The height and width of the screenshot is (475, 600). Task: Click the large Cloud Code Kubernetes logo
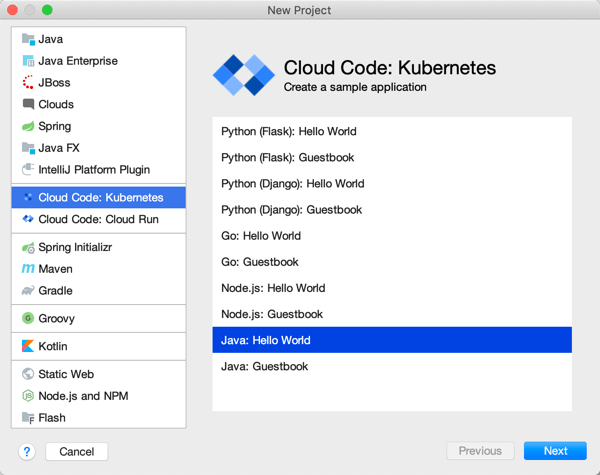point(243,75)
